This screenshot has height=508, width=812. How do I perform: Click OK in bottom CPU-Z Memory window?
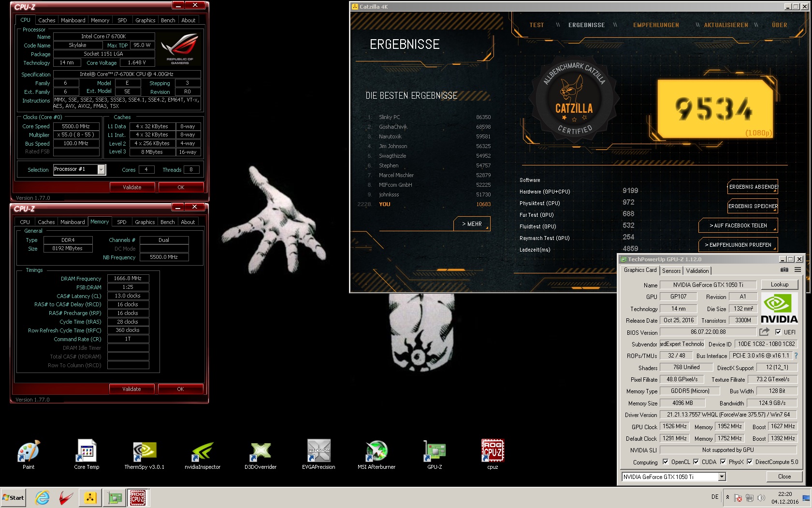pyautogui.click(x=180, y=389)
